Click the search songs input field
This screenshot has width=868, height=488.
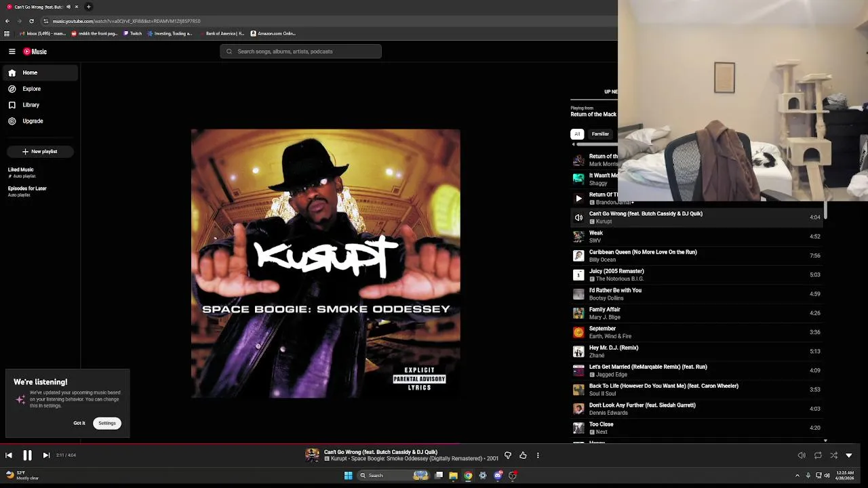pos(300,52)
